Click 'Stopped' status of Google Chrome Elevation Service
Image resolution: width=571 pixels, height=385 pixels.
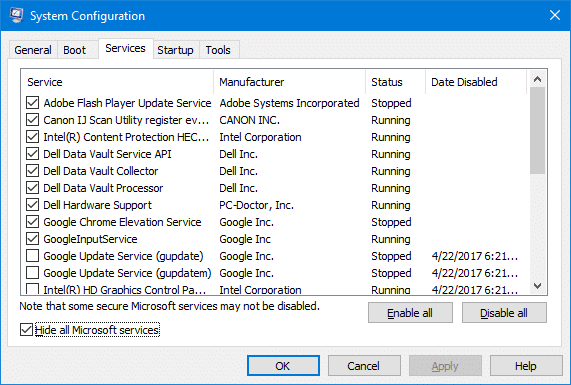coord(391,222)
